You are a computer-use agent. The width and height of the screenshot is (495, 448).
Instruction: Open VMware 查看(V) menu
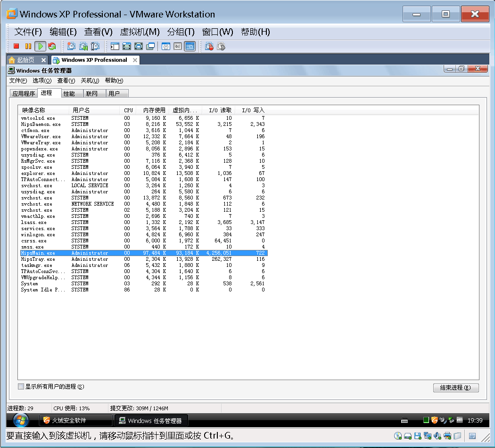click(x=98, y=32)
